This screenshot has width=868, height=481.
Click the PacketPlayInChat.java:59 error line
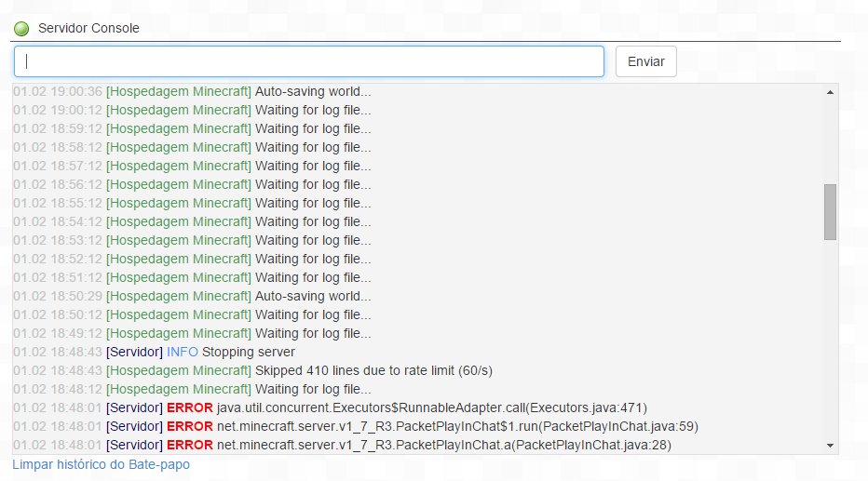[x=356, y=427]
